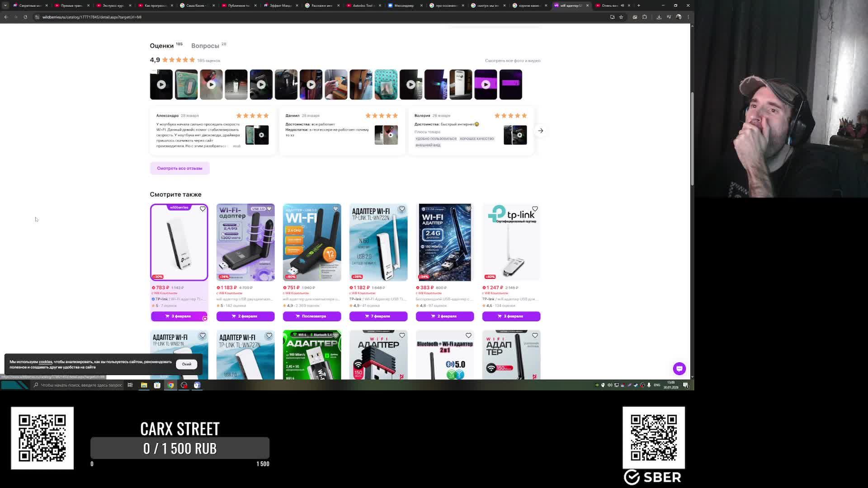The image size is (868, 488).
Task: Reload the page via refresh icon
Action: tap(25, 17)
